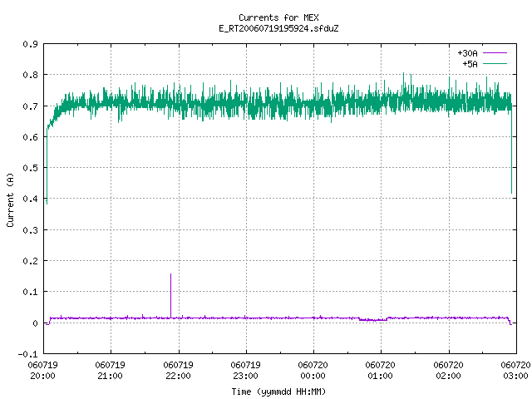
Task: Click the green +5A legend line sample
Action: tap(495, 63)
